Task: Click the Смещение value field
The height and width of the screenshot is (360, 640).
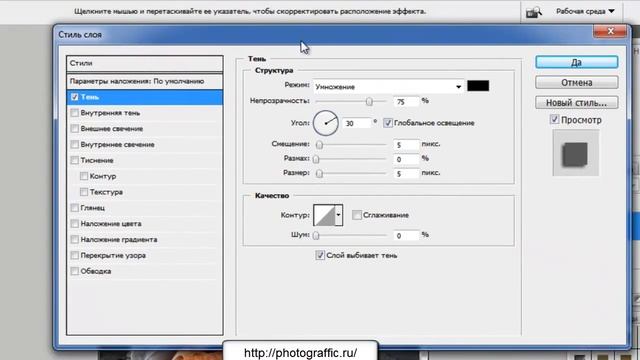Action: (x=406, y=145)
